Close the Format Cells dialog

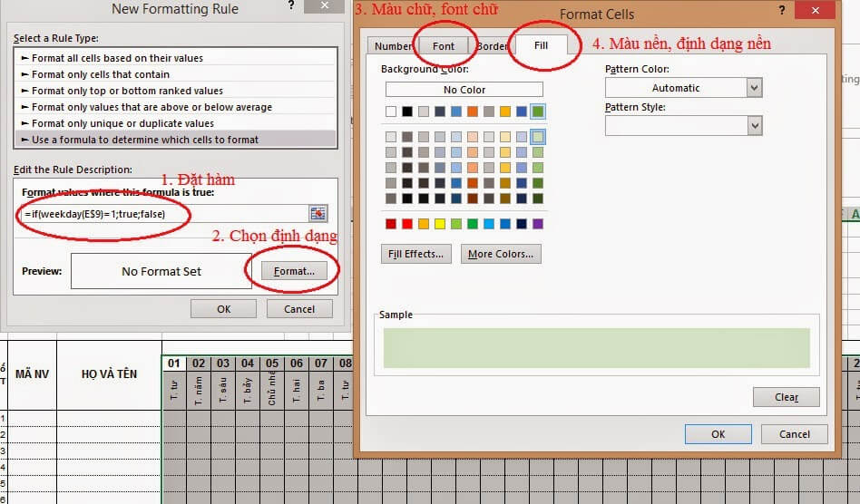click(x=819, y=12)
